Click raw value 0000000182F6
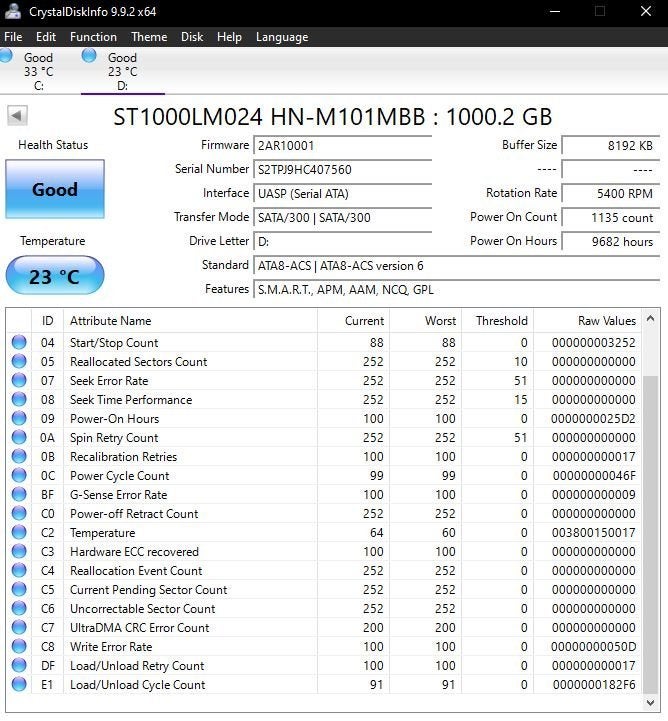Screen dimensions: 668x721 click(x=594, y=685)
